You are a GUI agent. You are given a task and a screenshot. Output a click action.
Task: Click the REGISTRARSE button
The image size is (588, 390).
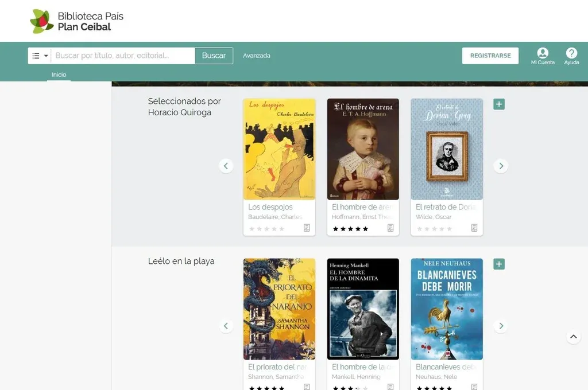coord(490,56)
